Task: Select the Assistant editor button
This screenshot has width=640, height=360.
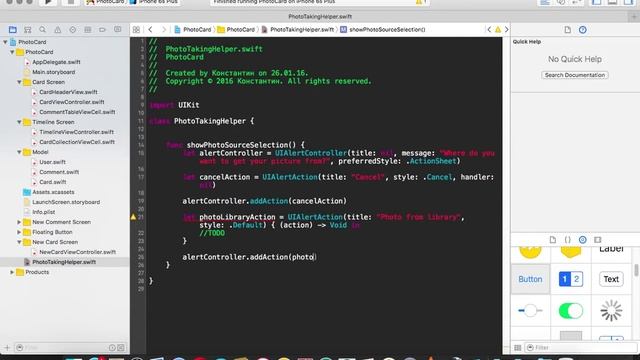Action: click(x=561, y=2)
